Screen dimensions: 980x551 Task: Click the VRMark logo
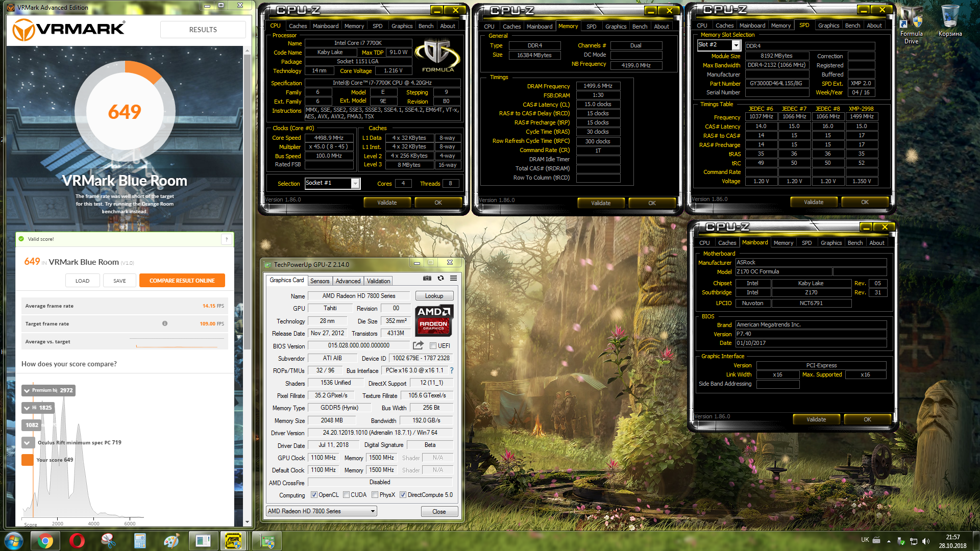[x=68, y=30]
